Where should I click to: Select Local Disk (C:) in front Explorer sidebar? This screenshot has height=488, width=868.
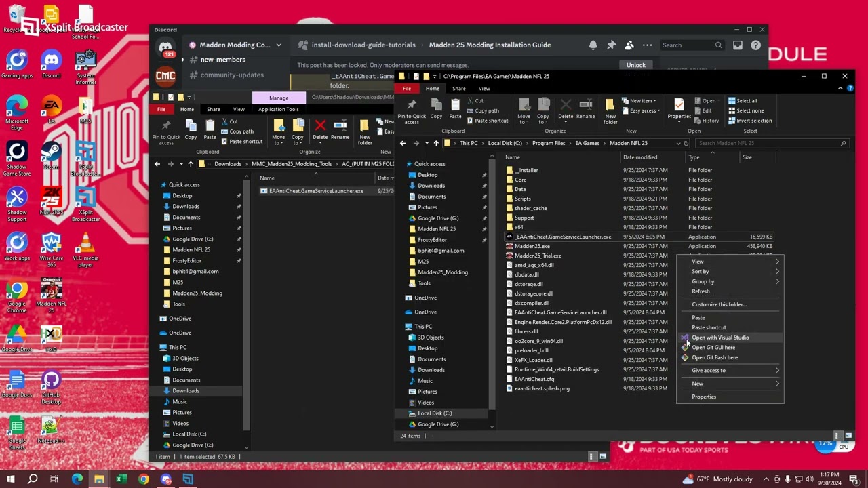click(435, 413)
